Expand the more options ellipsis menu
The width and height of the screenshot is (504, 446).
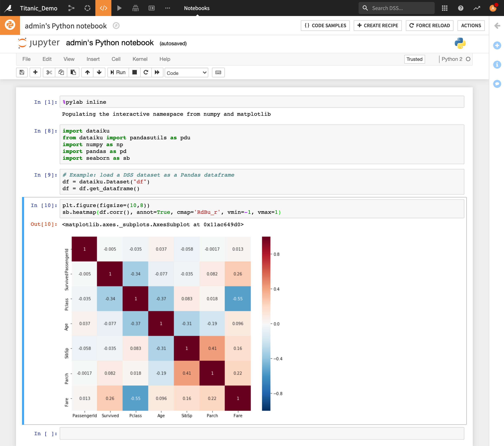(x=168, y=8)
